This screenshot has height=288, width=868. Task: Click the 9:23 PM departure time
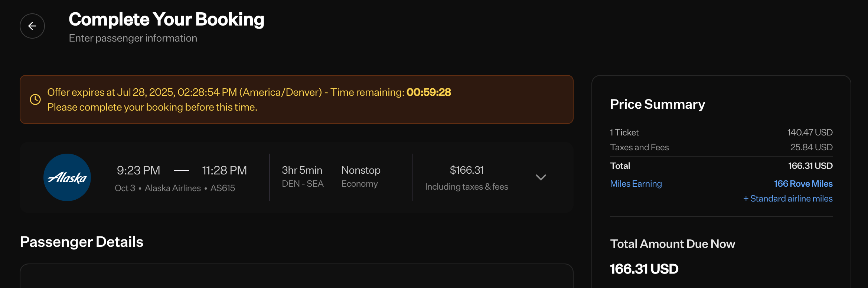[138, 170]
